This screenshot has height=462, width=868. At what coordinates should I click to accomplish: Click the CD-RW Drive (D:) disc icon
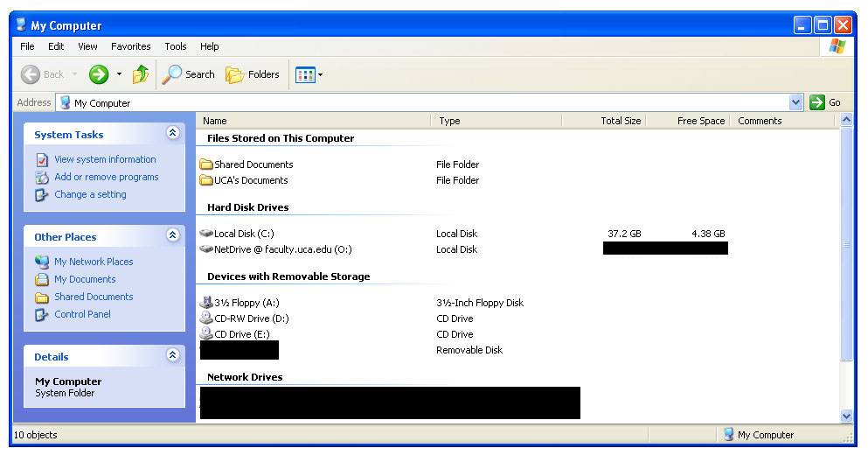click(206, 318)
